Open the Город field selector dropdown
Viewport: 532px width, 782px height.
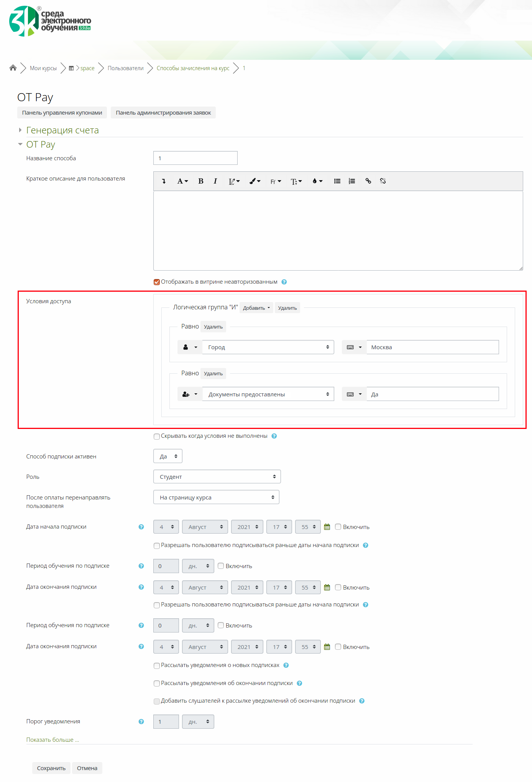pos(268,347)
